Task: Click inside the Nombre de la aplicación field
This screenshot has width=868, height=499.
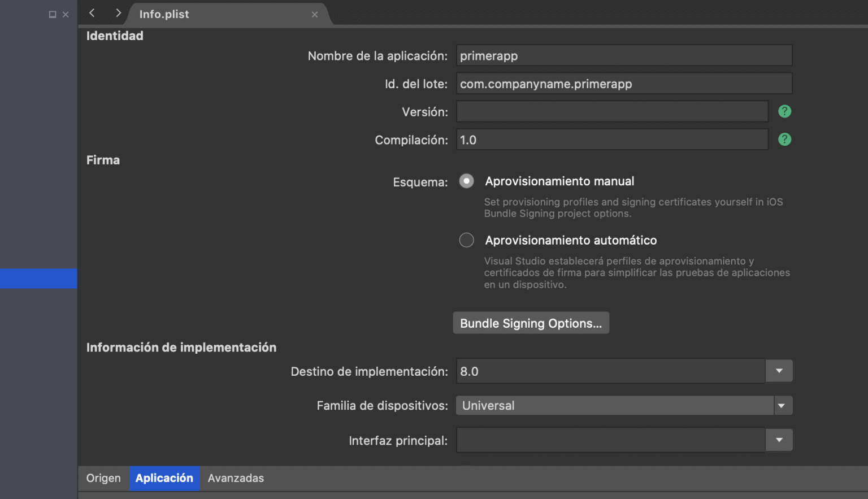Action: (x=622, y=55)
